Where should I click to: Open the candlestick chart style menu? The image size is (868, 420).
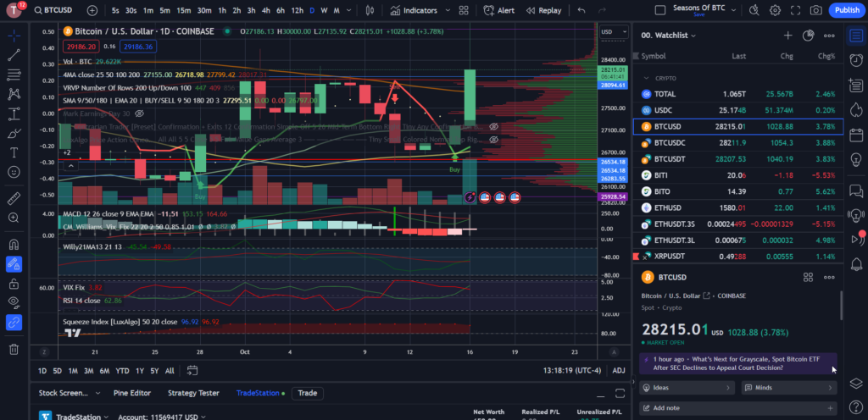(x=370, y=10)
